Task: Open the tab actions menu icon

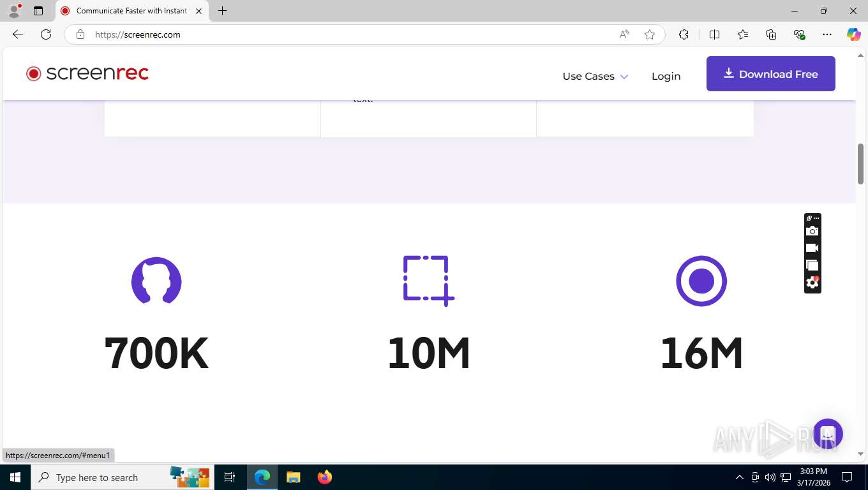Action: pyautogui.click(x=38, y=11)
